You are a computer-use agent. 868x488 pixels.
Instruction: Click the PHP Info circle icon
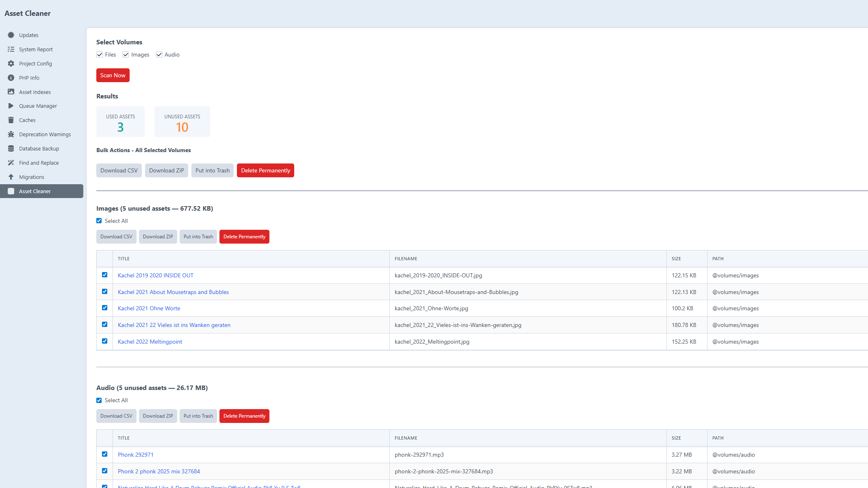(x=11, y=78)
